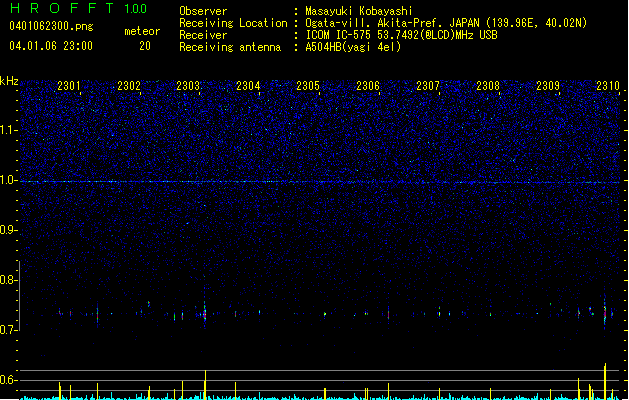
Task: Select the A504HB(yagi 4el) antenna text
Action: [353, 47]
